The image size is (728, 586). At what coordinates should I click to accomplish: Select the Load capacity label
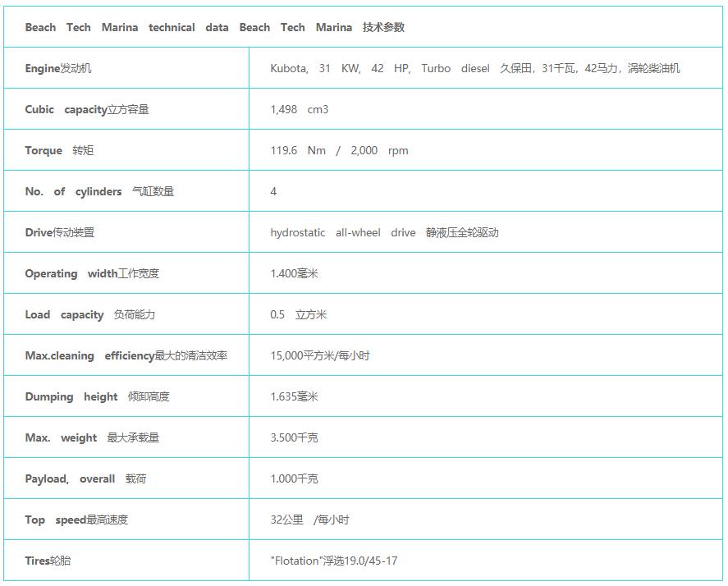pyautogui.click(x=90, y=314)
